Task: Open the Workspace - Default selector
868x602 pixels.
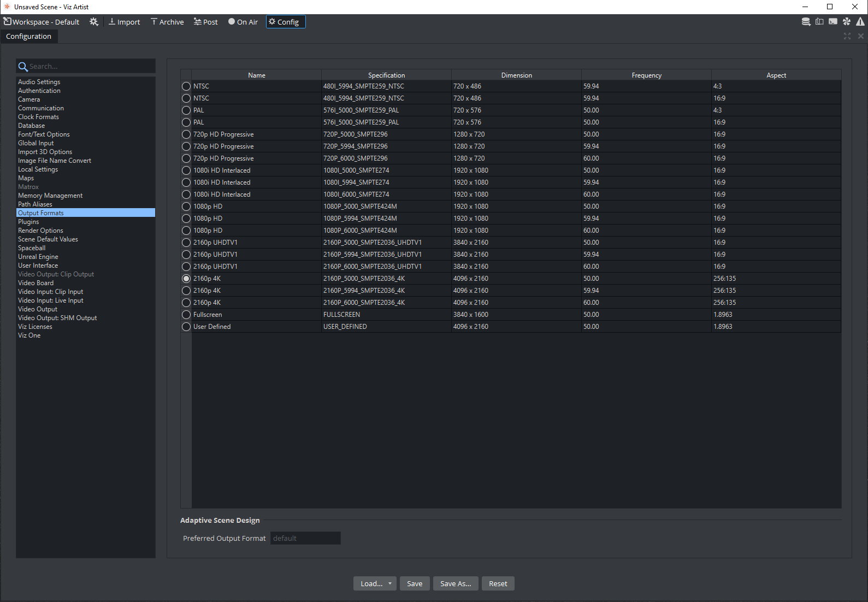Action: point(42,22)
